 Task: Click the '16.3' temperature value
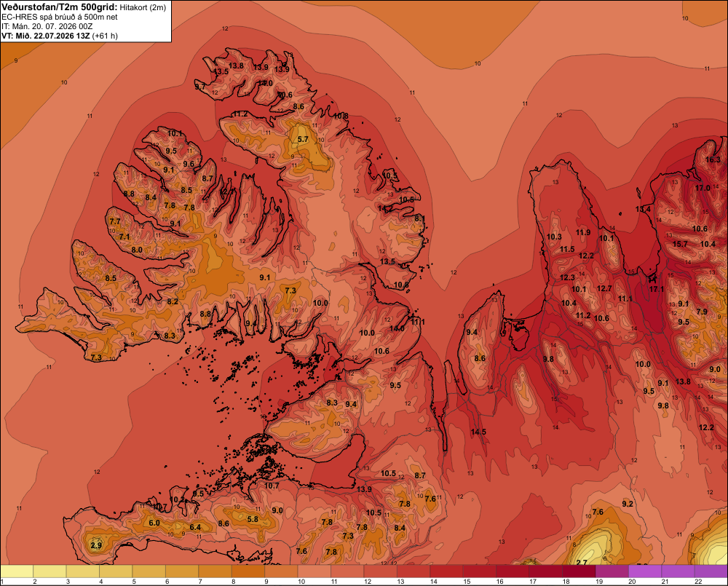click(x=713, y=159)
